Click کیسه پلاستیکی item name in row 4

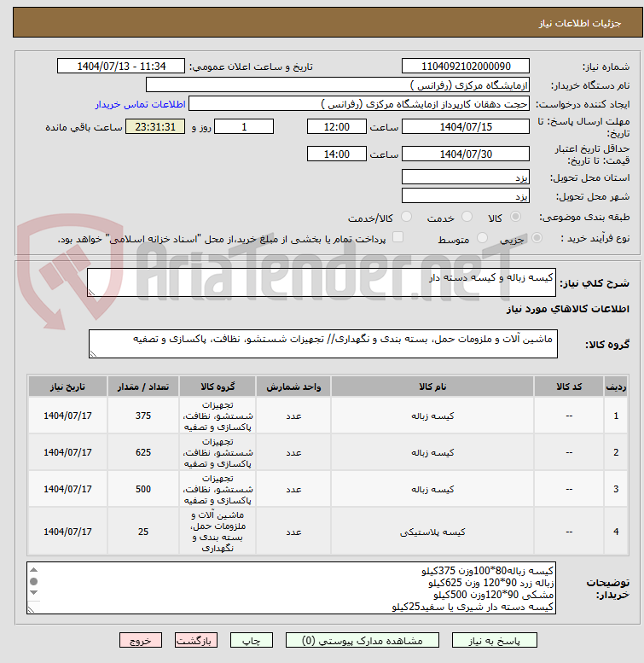click(x=432, y=532)
